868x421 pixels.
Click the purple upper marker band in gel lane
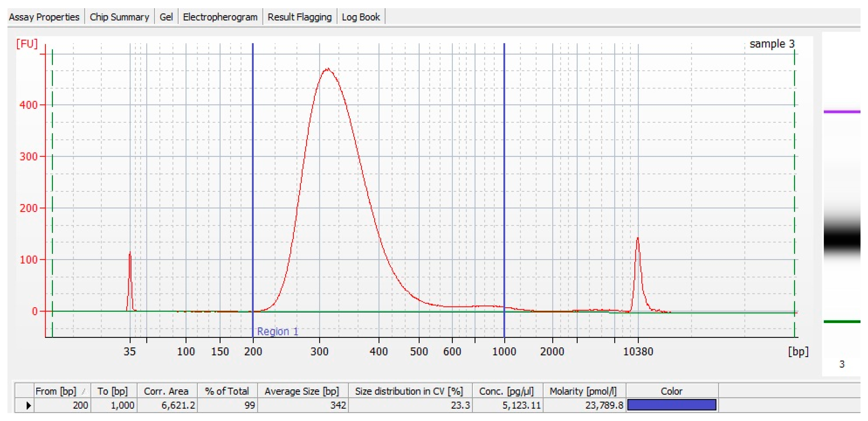point(842,112)
